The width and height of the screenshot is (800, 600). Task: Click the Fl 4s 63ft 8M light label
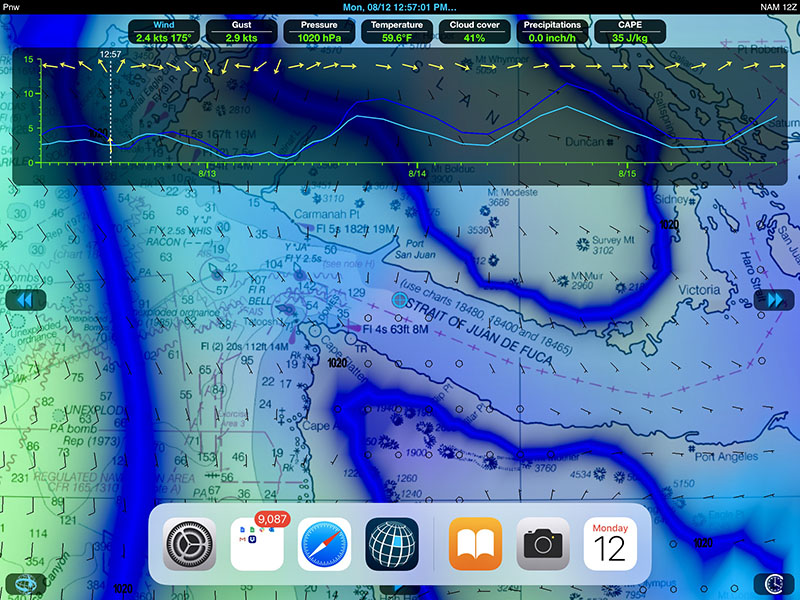[x=395, y=329]
